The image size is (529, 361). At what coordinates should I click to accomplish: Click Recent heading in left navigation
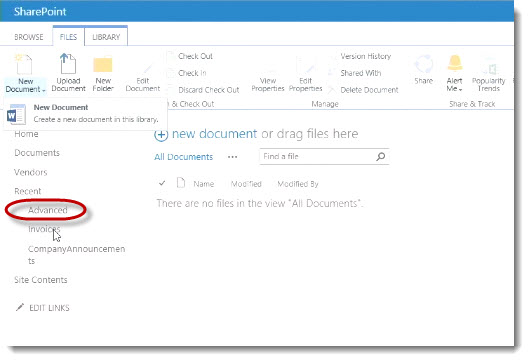click(28, 191)
